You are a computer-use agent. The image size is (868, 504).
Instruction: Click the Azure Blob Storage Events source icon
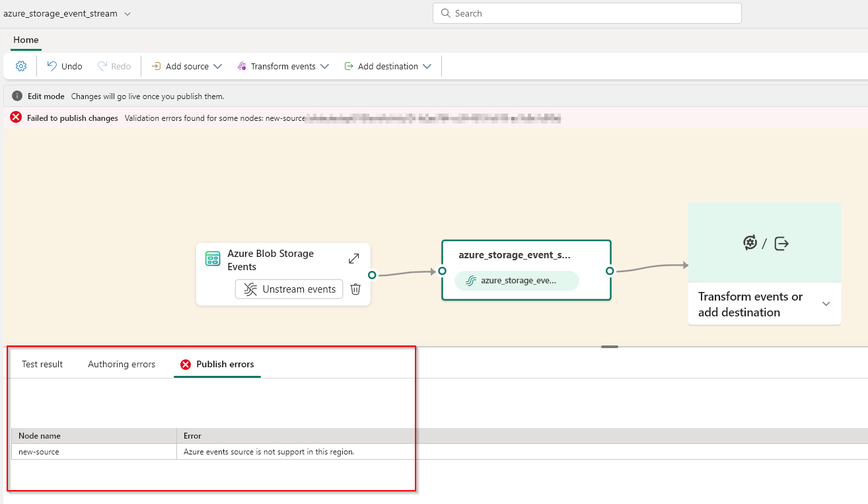pyautogui.click(x=213, y=258)
